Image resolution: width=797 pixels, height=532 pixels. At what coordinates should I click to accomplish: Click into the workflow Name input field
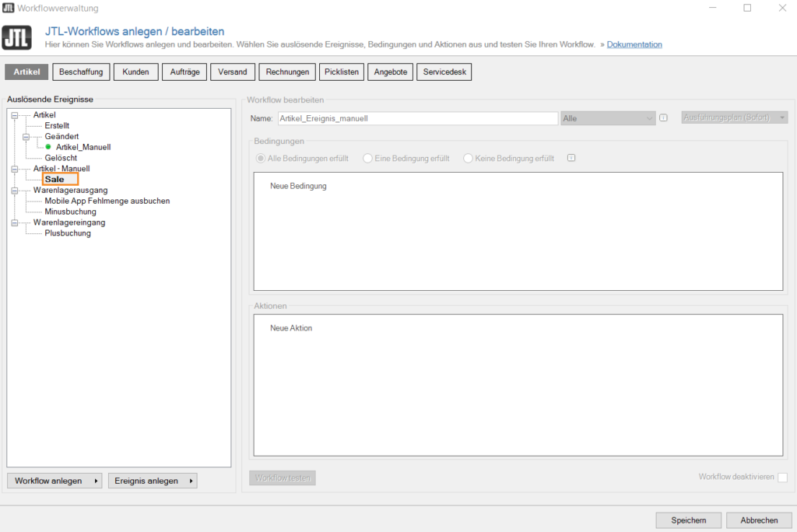pos(416,118)
